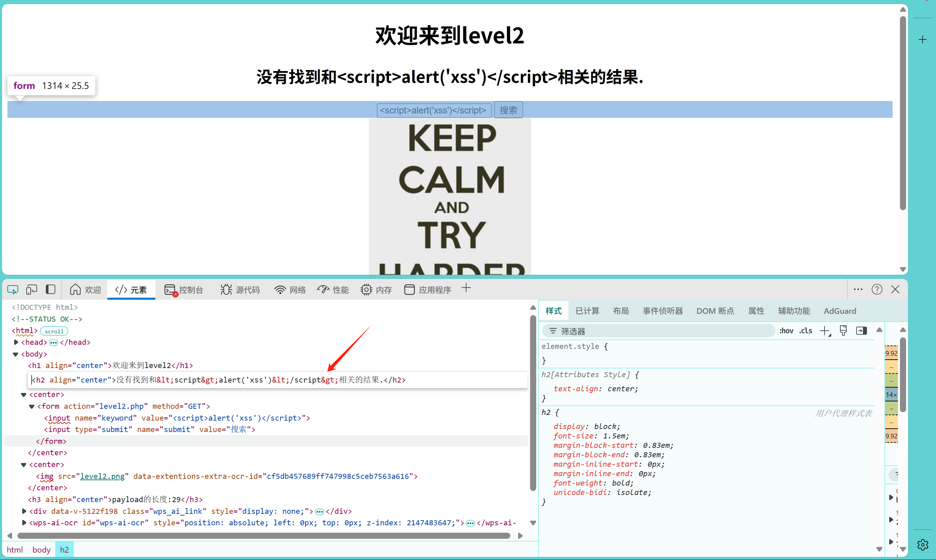Toggle the :hov element state panel
The image size is (936, 560).
pos(786,331)
